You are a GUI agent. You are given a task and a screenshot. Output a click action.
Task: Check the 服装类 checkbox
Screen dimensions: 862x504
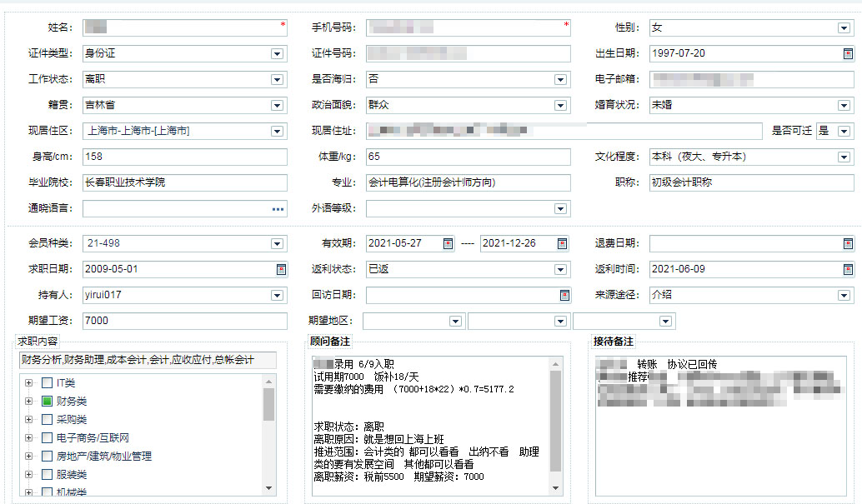[48, 474]
